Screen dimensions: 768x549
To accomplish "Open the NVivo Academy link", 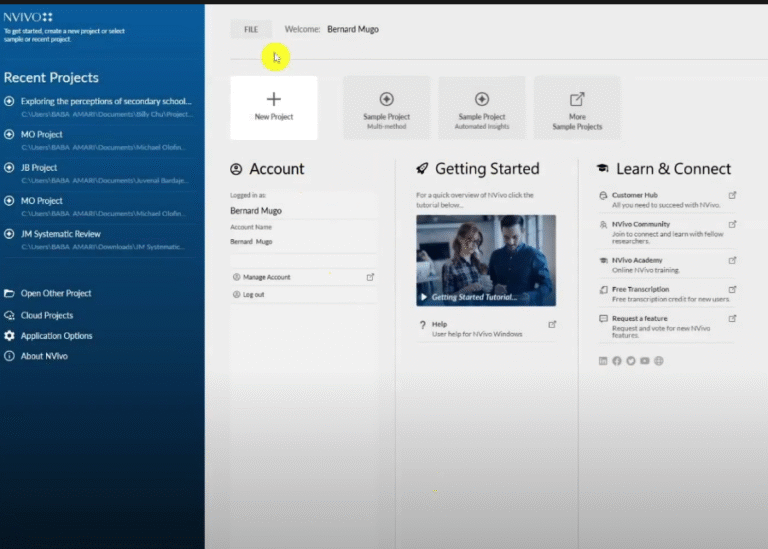I will [x=637, y=260].
